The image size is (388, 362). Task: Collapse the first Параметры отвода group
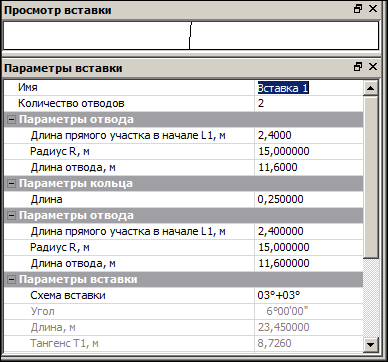pyautogui.click(x=11, y=119)
